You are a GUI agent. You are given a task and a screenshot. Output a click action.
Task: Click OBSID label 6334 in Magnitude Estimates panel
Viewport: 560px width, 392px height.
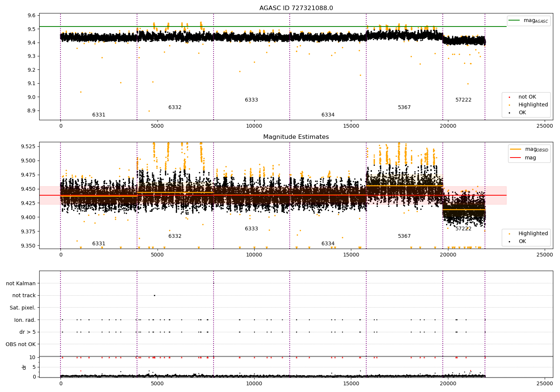[x=328, y=244]
